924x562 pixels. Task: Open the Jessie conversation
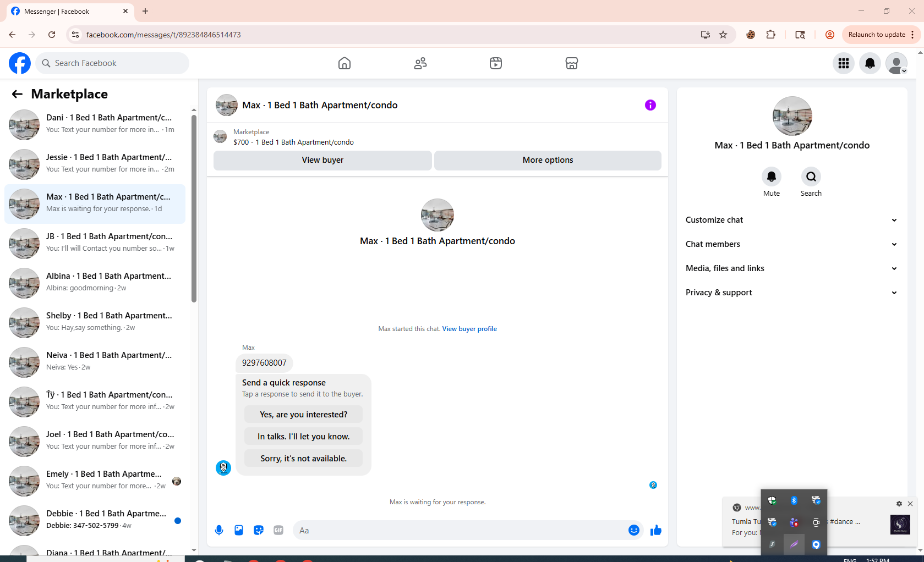[95, 164]
